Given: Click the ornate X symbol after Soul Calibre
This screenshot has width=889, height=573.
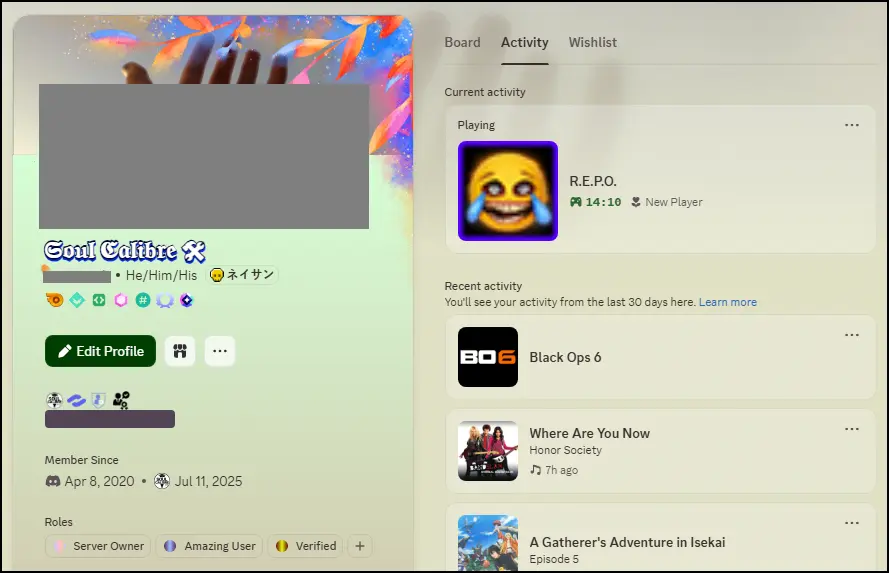Looking at the screenshot, I should coord(193,251).
